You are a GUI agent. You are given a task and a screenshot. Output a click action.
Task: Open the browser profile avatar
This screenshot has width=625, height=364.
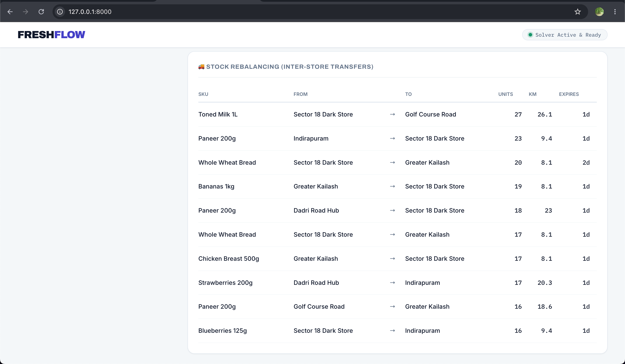(599, 12)
